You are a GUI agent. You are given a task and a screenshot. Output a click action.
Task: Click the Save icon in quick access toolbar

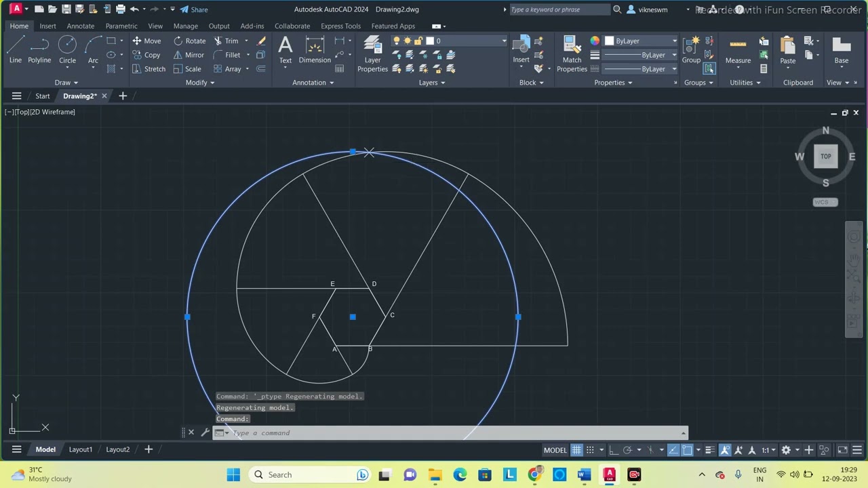click(66, 9)
